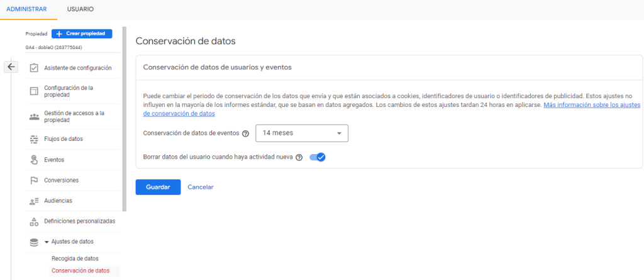Viewport: 644px width, 280px height.
Task: Click the Audiencias icon
Action: click(34, 201)
